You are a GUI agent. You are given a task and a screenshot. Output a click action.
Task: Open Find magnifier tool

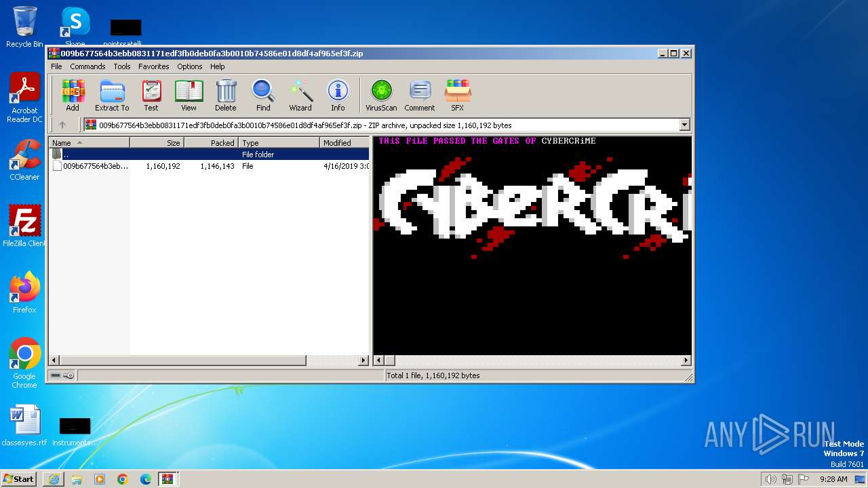(x=263, y=95)
